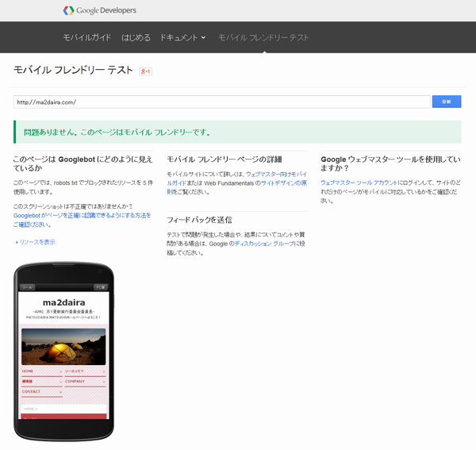
Task: Click the Google +1 button beside the title
Action: (146, 71)
